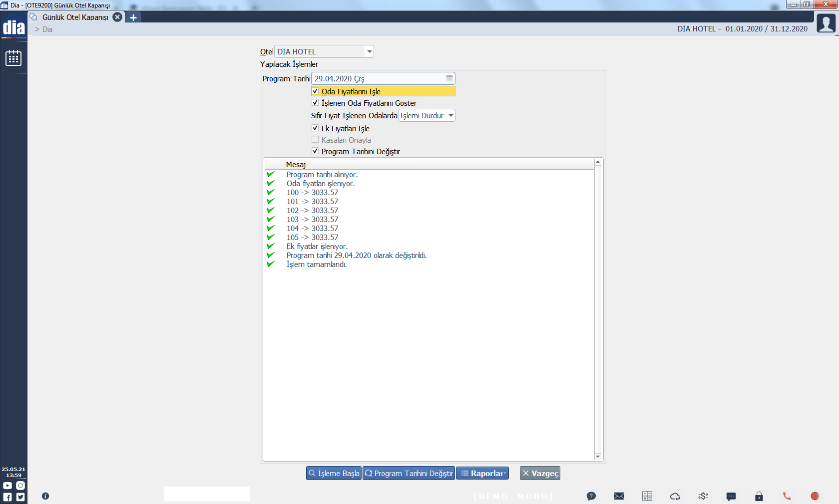Open the chat message icon
The height and width of the screenshot is (504, 839).
pos(731,496)
